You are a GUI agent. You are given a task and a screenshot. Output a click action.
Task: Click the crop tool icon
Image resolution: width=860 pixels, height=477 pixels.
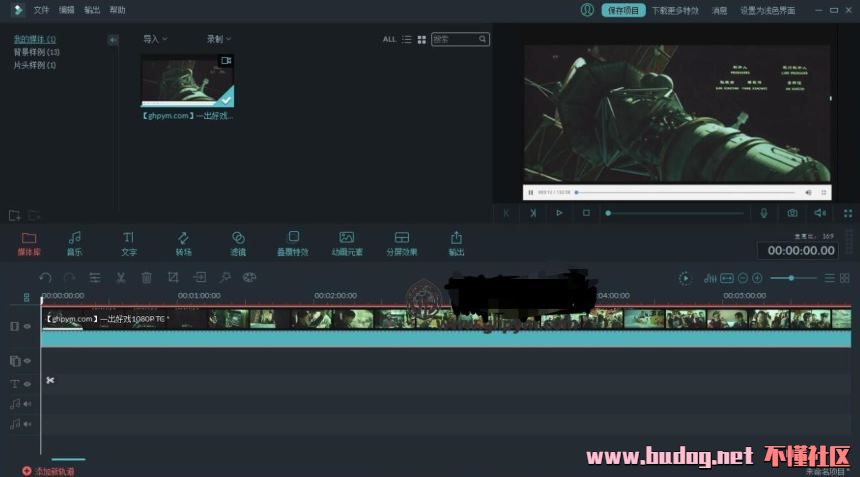pyautogui.click(x=173, y=277)
